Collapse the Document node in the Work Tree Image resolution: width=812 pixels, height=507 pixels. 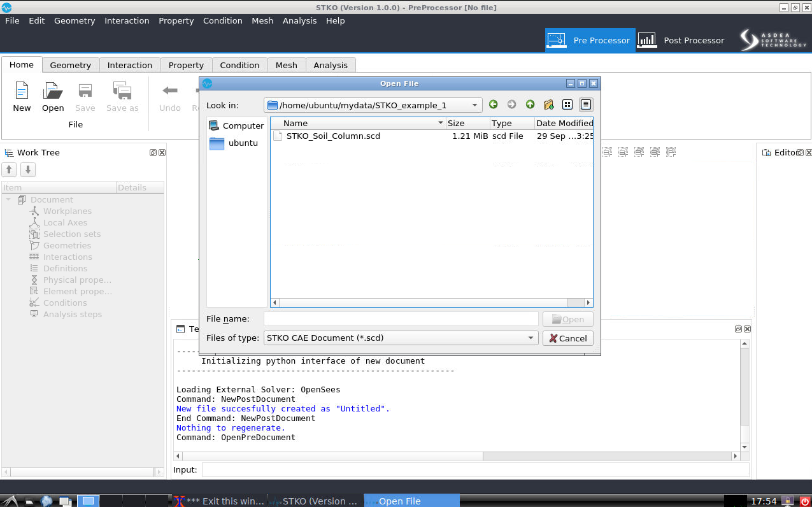(x=8, y=200)
